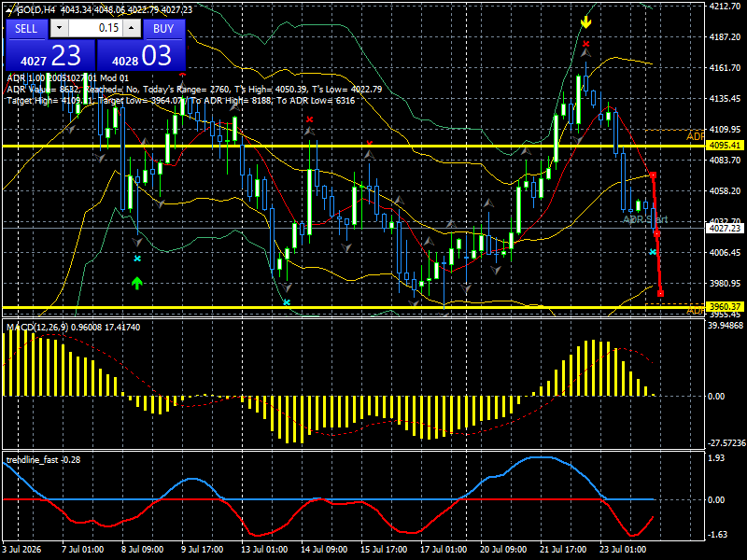This screenshot has height=560, width=747.
Task: Click the 8 Jul 09:00 time label
Action: point(143,549)
